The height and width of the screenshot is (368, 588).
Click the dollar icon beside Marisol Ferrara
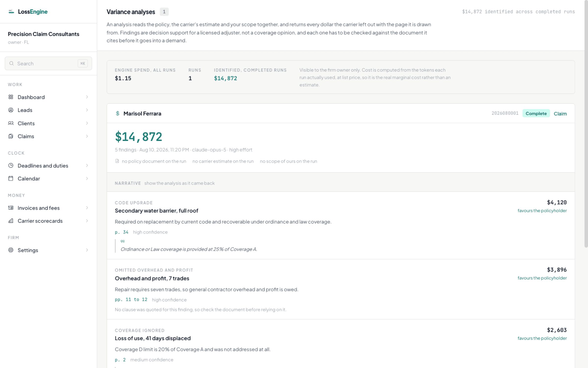(118, 114)
